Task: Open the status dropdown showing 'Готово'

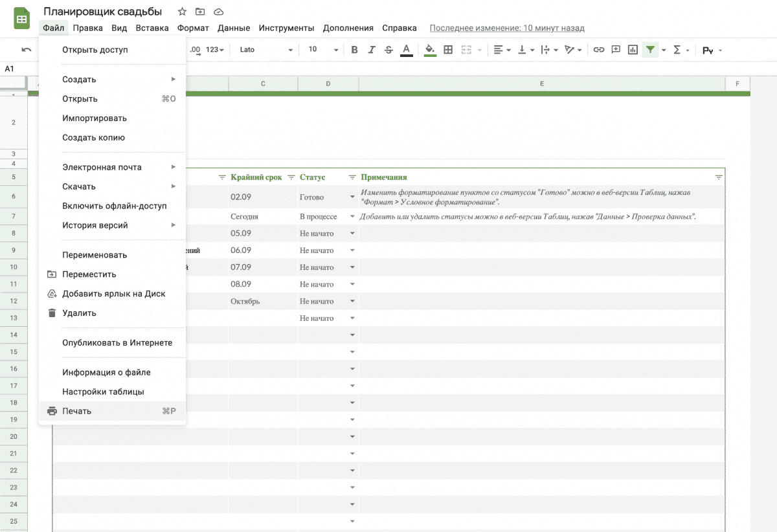Action: coord(352,195)
